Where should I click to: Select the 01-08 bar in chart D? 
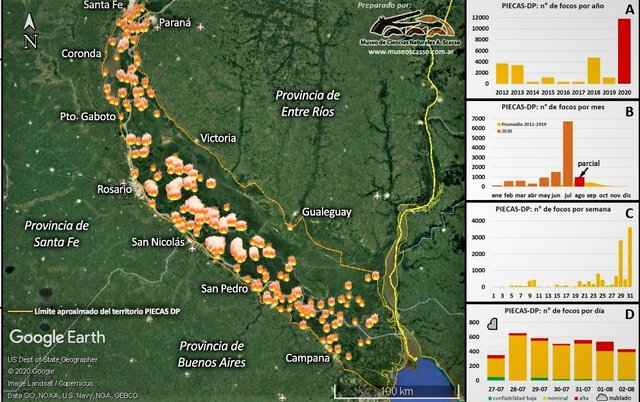tap(605, 361)
